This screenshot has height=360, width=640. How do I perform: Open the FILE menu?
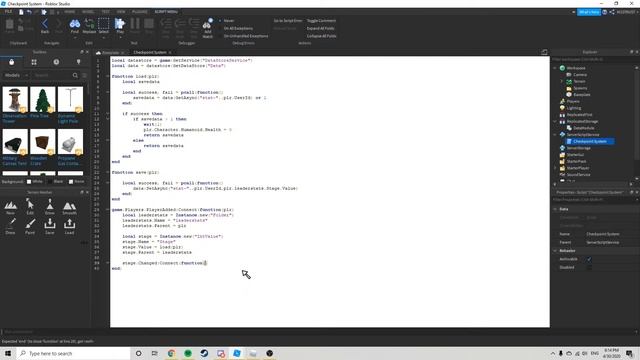[8, 12]
